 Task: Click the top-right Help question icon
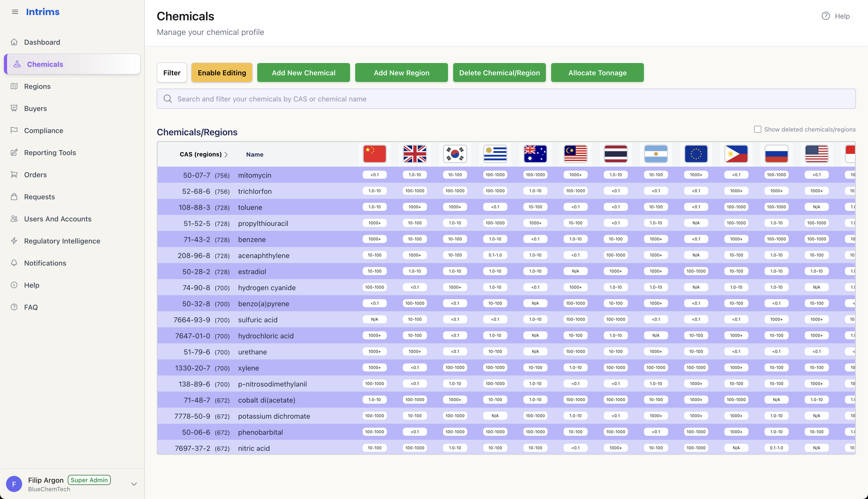(826, 16)
